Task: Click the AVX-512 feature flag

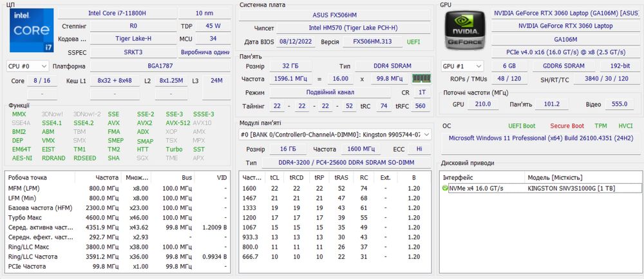Action: 178,123
